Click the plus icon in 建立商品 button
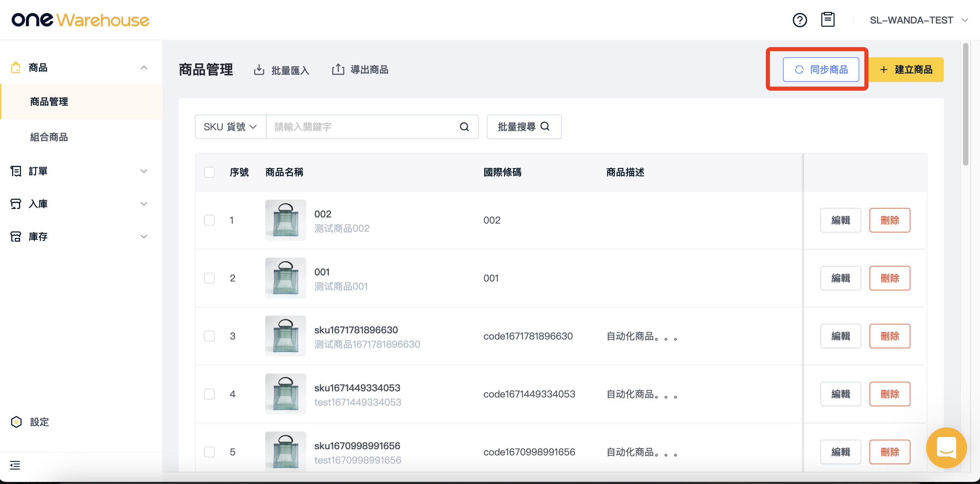The height and width of the screenshot is (484, 980). (x=884, y=70)
